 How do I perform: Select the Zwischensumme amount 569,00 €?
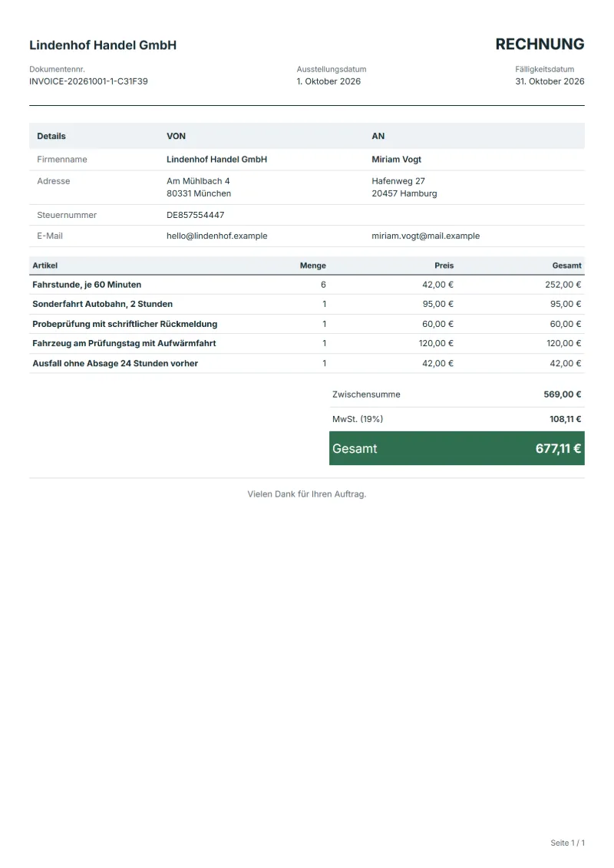pyautogui.click(x=563, y=394)
